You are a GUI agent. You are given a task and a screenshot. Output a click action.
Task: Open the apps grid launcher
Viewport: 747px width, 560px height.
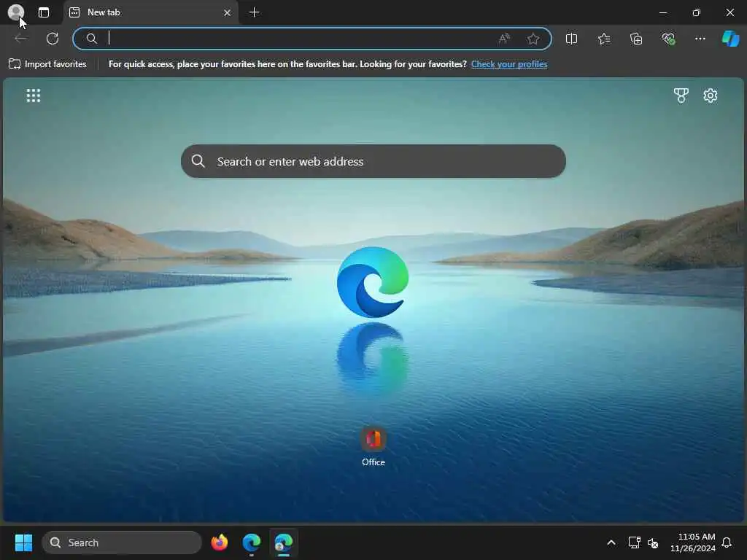34,96
